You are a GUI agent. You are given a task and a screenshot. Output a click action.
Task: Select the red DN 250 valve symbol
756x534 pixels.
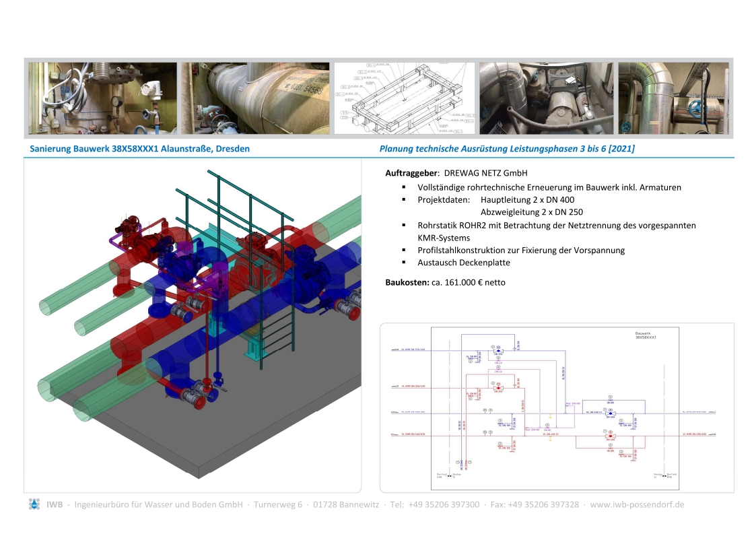497,388
